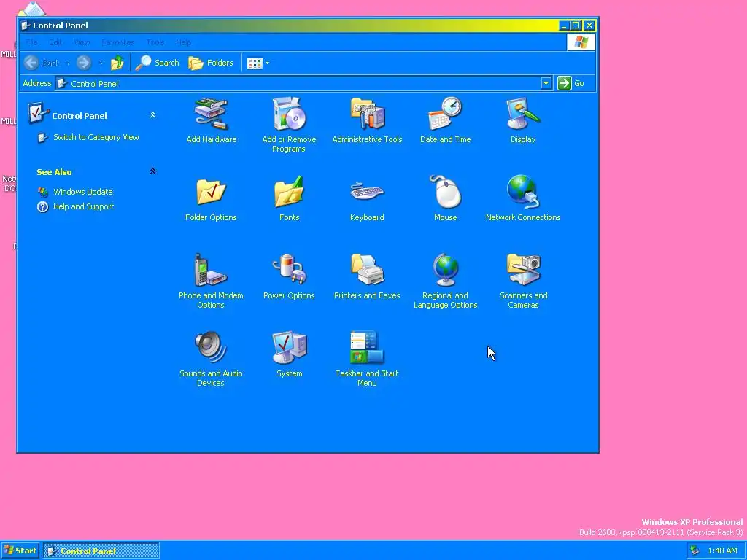747x560 pixels.
Task: Expand the Address bar dropdown
Action: tap(546, 83)
